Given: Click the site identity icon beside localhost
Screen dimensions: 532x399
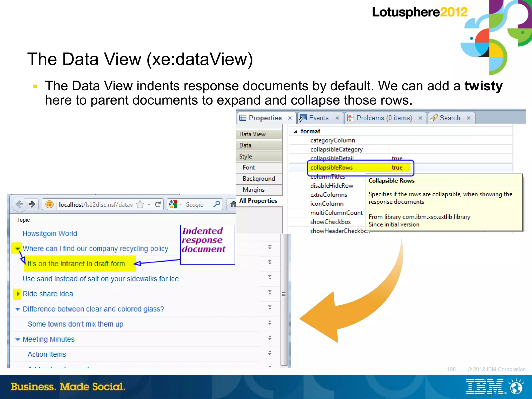Looking at the screenshot, I should 50,204.
